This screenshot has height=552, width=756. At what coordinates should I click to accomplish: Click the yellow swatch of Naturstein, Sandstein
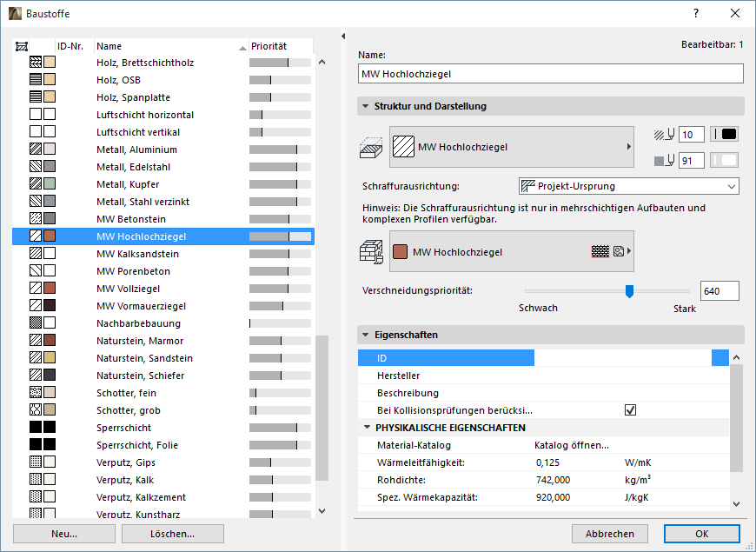50,357
